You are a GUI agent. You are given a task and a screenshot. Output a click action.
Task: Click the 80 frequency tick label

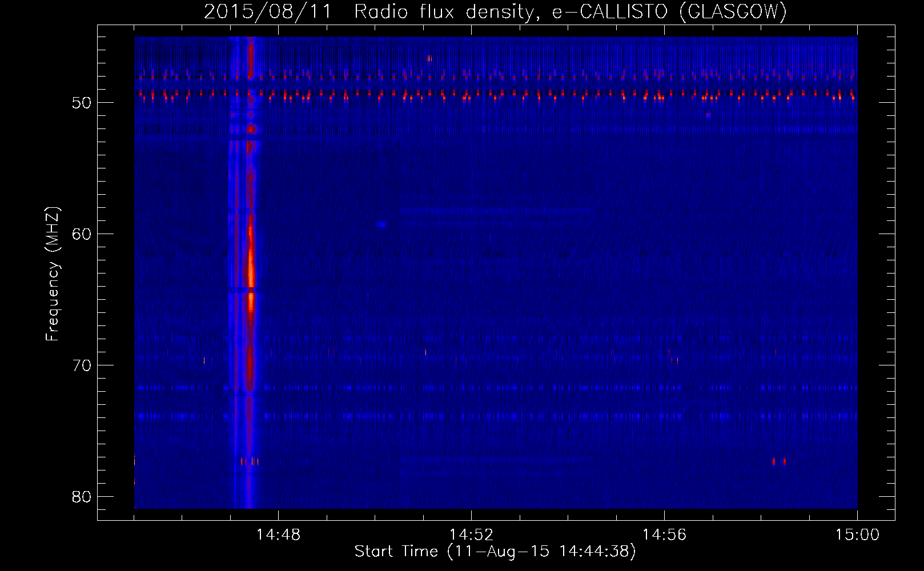[x=82, y=497]
